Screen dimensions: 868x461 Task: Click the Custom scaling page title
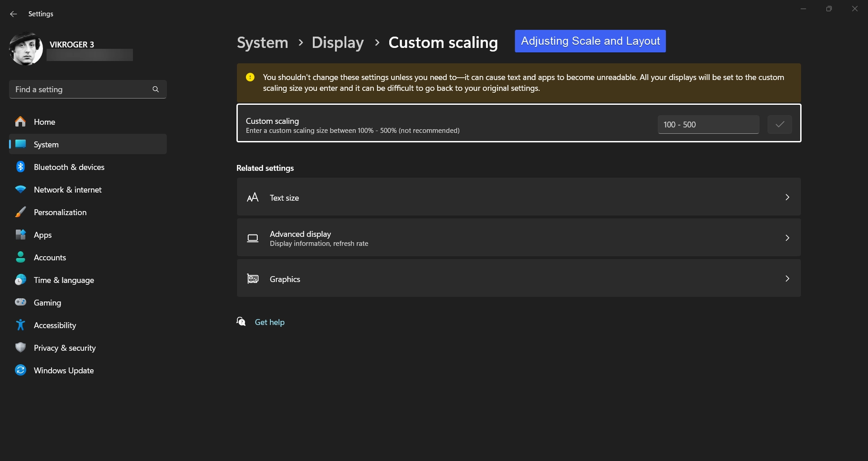(x=443, y=42)
